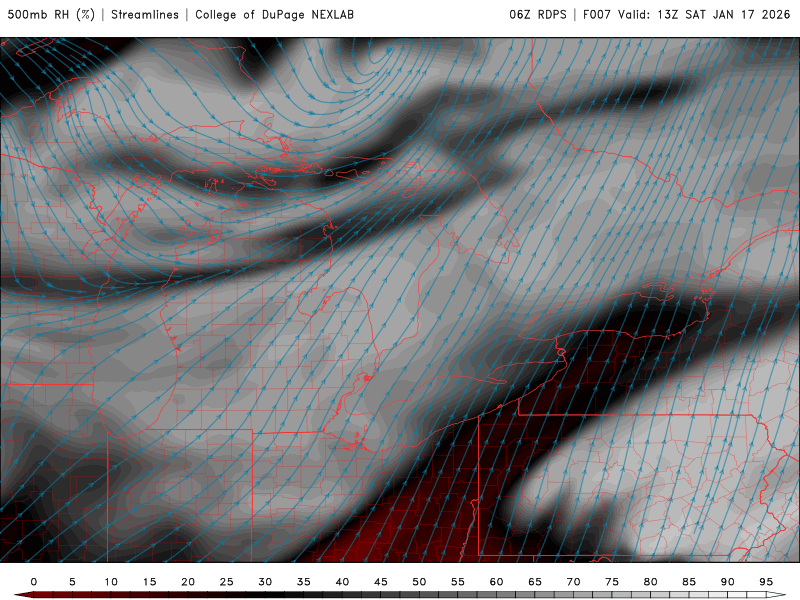The image size is (800, 600).
Task: Click the "5" label on color scale
Action: [x=72, y=582]
